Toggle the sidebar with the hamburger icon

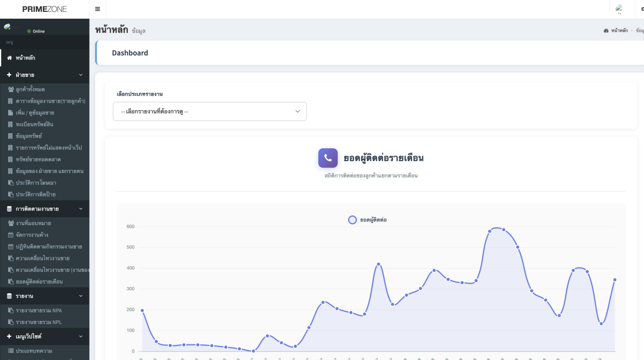(x=97, y=9)
